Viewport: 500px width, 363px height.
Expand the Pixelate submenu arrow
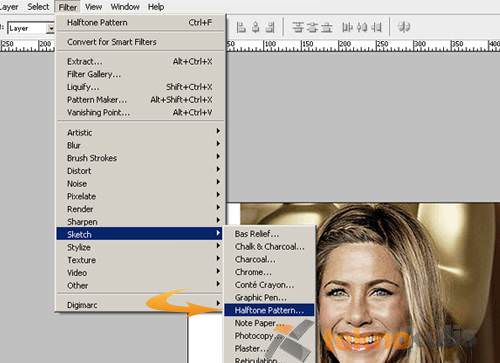[x=218, y=194]
